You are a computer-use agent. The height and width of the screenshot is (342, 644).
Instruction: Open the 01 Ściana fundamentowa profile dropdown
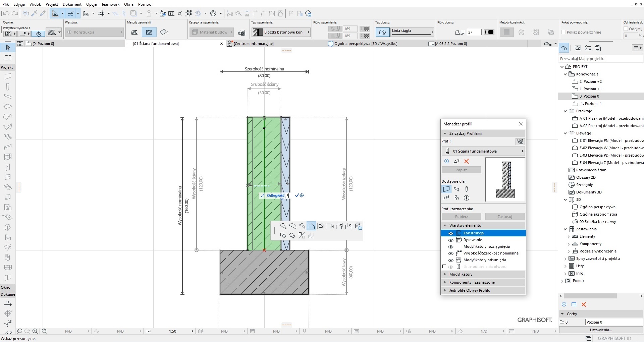pos(483,151)
